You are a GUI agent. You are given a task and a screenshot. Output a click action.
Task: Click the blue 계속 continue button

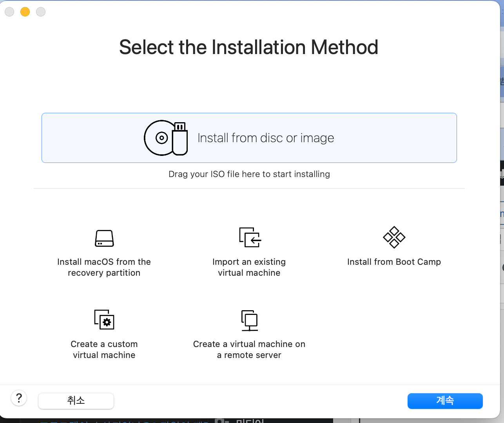tap(445, 401)
